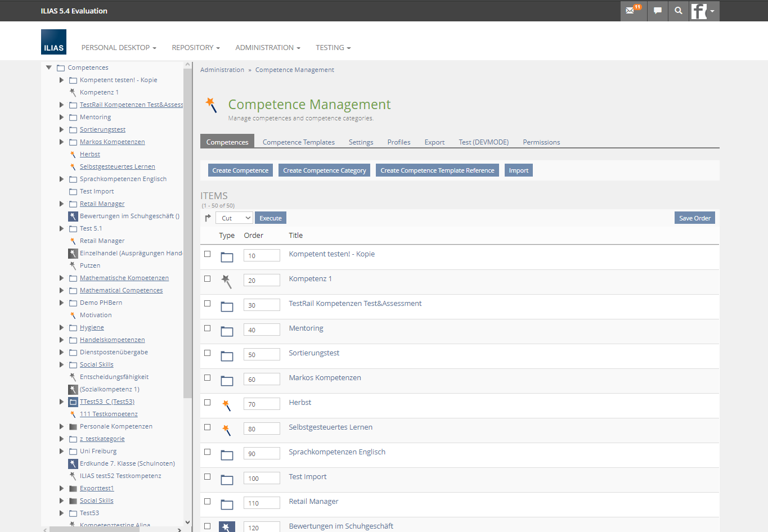Collapse the Competences root tree node
The image size is (768, 532).
point(49,67)
